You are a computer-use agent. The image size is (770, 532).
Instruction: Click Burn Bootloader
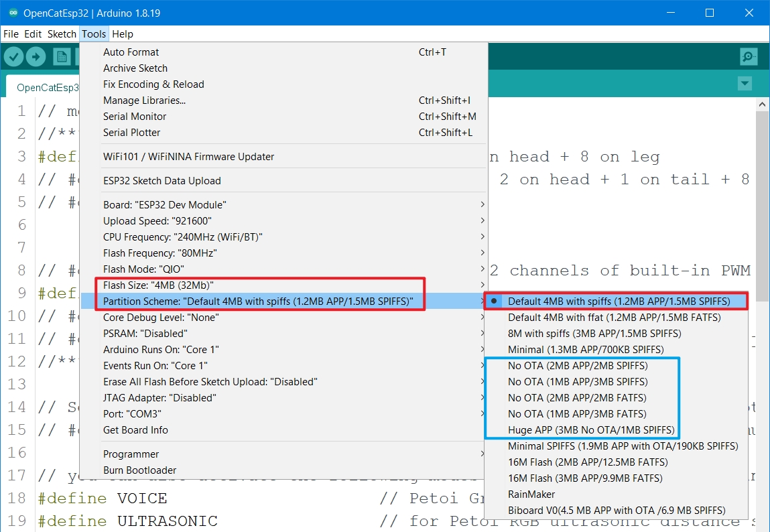click(139, 470)
